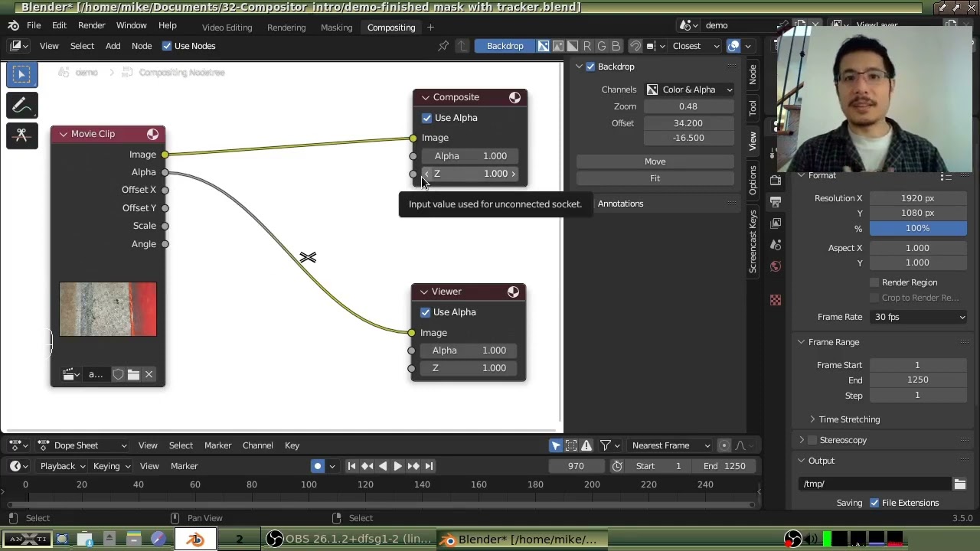Open the Channels Color & Alpha dropdown
The height and width of the screenshot is (551, 980).
click(x=689, y=90)
